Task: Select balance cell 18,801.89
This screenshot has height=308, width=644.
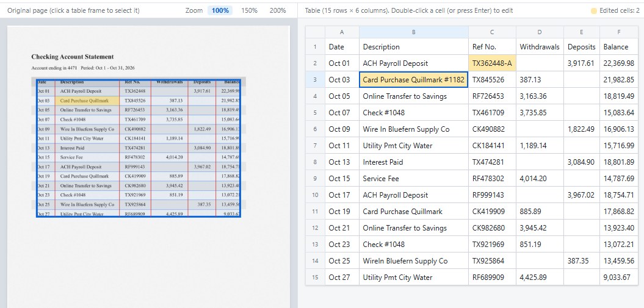Action: pyautogui.click(x=619, y=162)
